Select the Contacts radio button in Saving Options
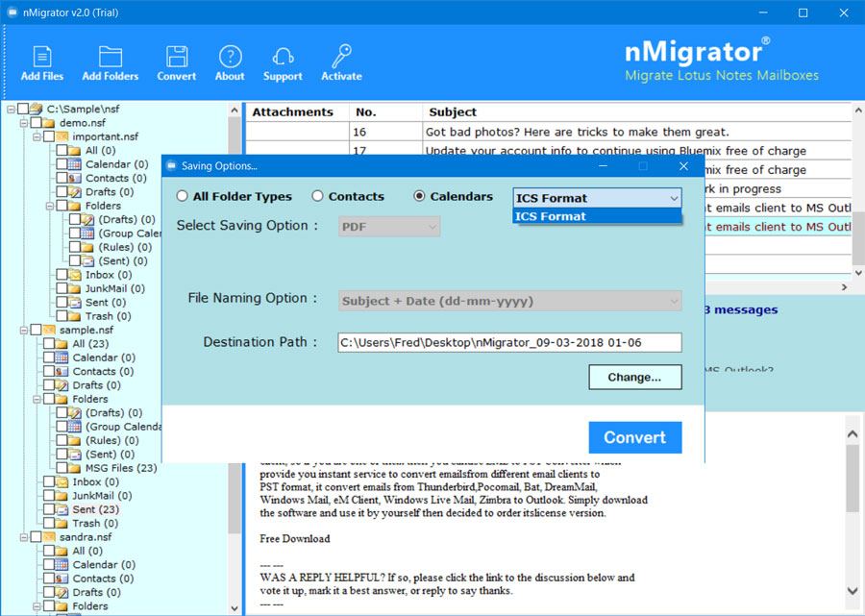This screenshot has width=865, height=616. tap(317, 196)
